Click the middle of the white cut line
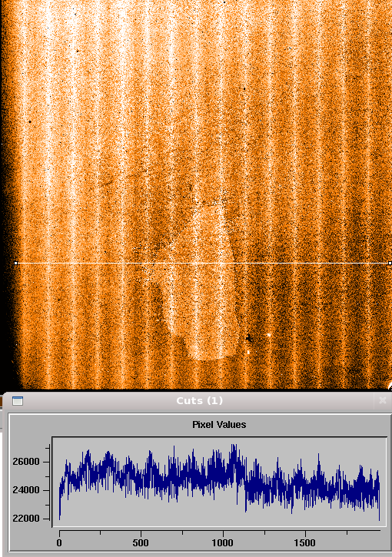Image resolution: width=392 pixels, height=557 pixels. (203, 264)
